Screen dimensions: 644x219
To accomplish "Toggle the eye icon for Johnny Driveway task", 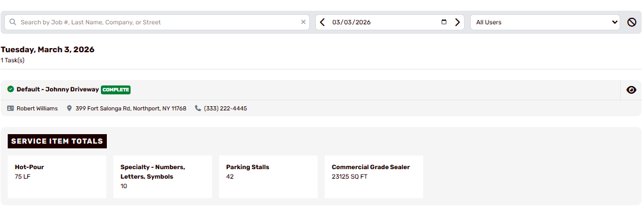I will coord(632,90).
